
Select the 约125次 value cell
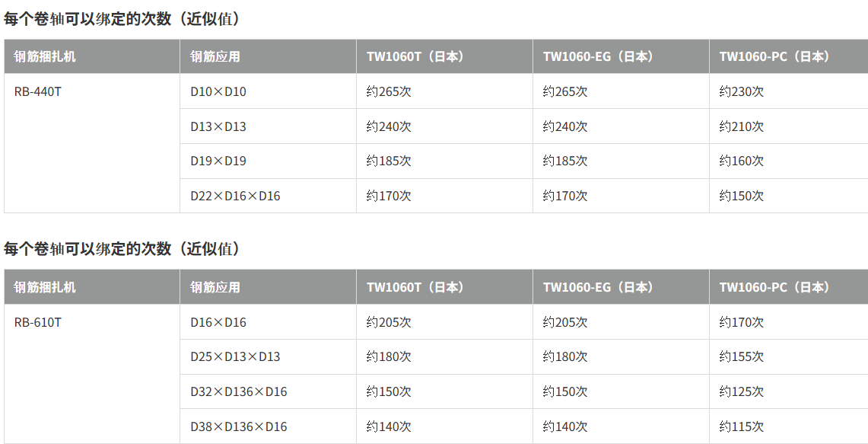coord(742,391)
